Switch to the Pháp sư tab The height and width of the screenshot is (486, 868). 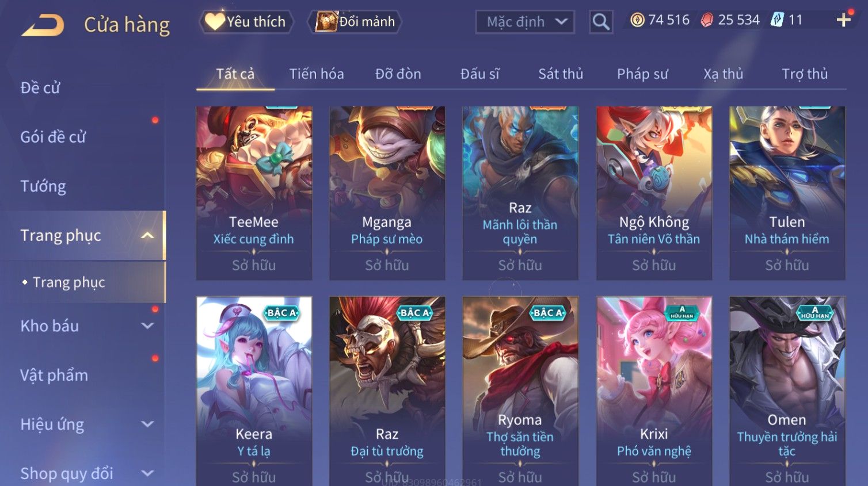[642, 74]
